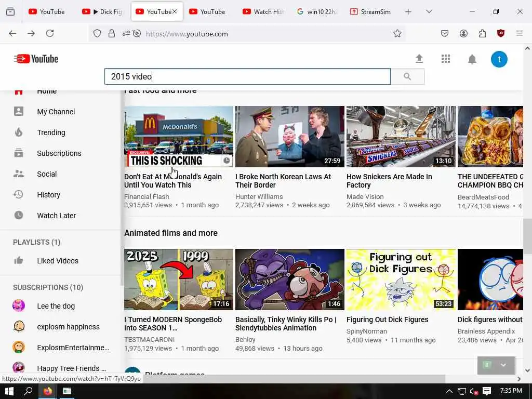
Task: Click inside the YouTube search field
Action: pyautogui.click(x=247, y=77)
